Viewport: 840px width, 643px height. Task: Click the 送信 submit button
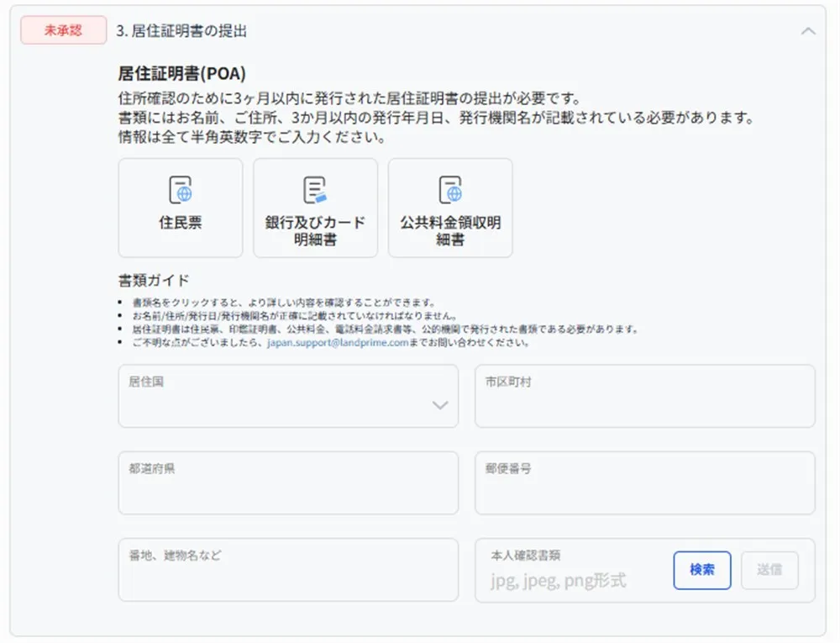[769, 570]
